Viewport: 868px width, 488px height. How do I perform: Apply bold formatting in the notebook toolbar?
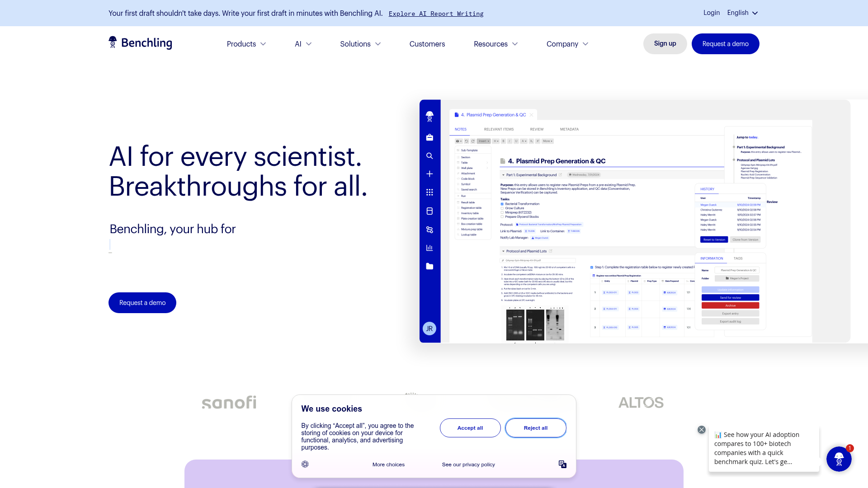pos(503,141)
